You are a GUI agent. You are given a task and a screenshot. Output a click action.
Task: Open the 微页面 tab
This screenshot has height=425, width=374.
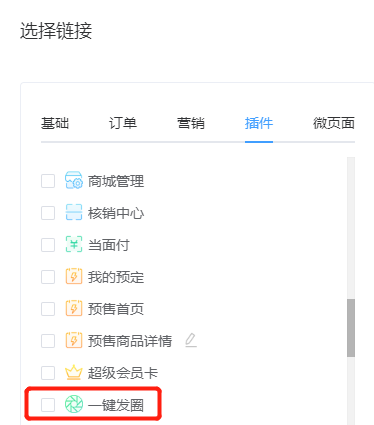coord(334,123)
